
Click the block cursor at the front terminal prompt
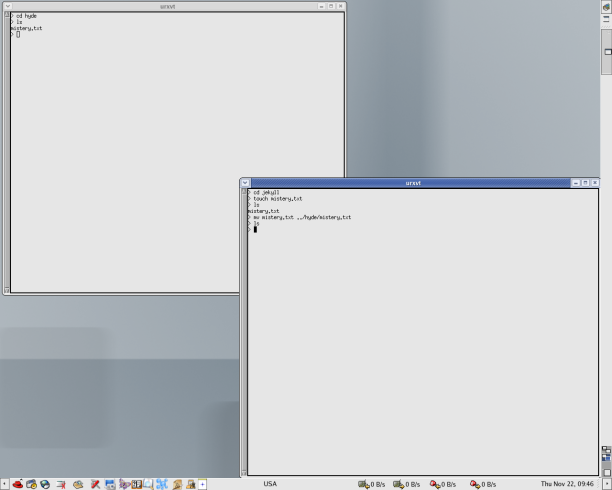tap(255, 230)
